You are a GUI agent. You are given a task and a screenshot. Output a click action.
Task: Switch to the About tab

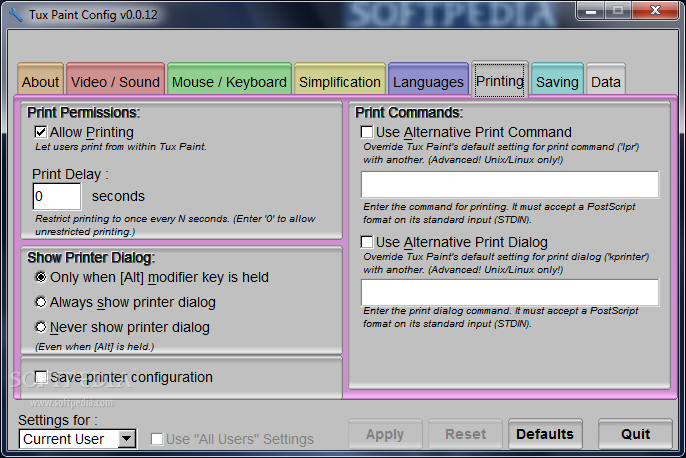pos(41,81)
